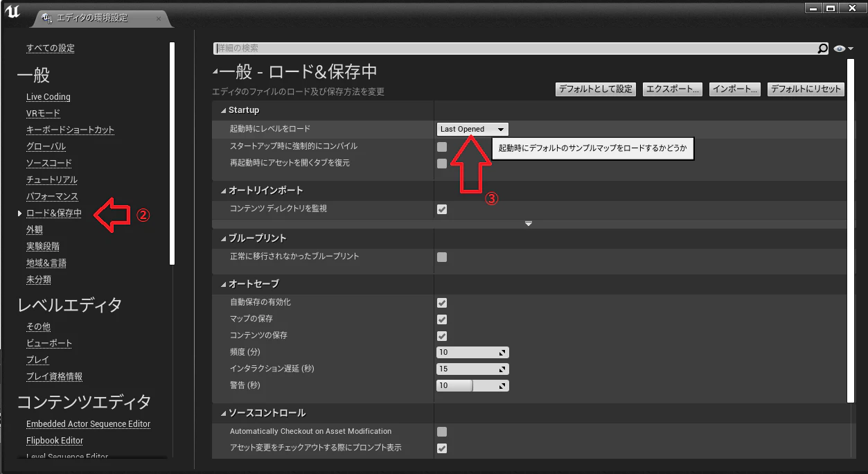Screen dimensions: 868x474
Task: Open ビューポート settings
Action: (49, 344)
